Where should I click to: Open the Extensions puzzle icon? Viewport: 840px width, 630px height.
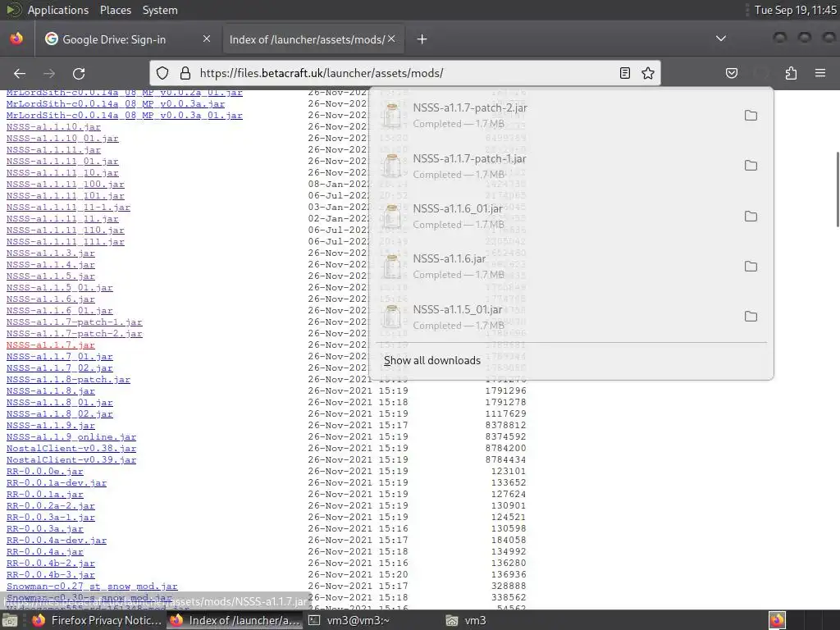tap(791, 73)
